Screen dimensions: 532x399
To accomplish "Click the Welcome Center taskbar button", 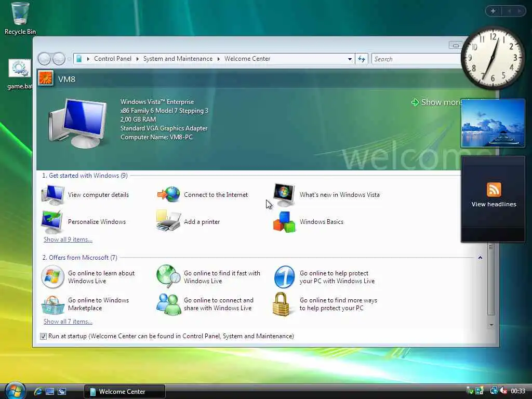I will 125,392.
